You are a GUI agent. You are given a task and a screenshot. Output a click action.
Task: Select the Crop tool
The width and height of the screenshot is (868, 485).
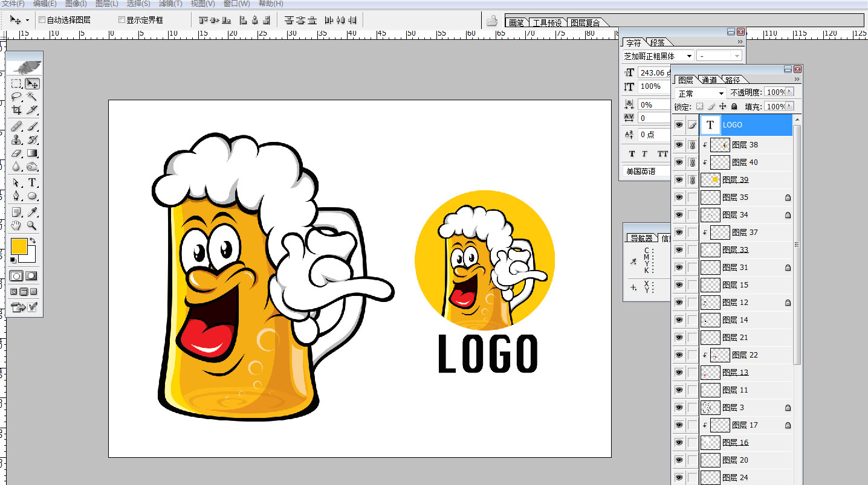[17, 110]
